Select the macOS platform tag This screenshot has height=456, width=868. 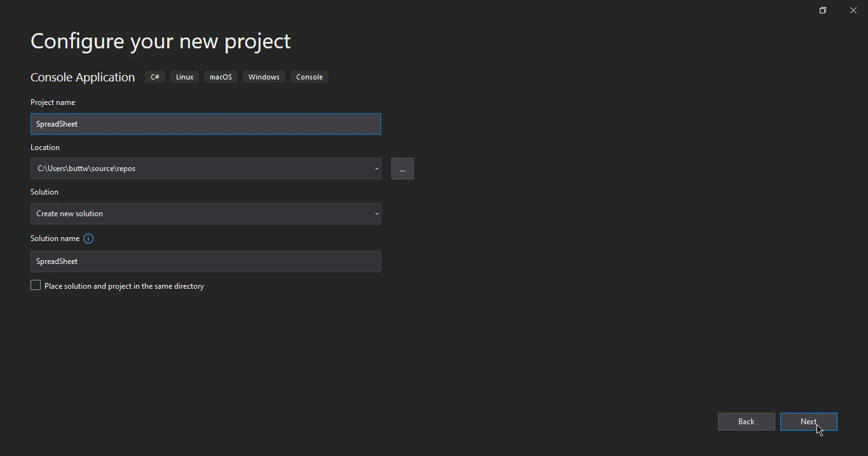pos(220,77)
